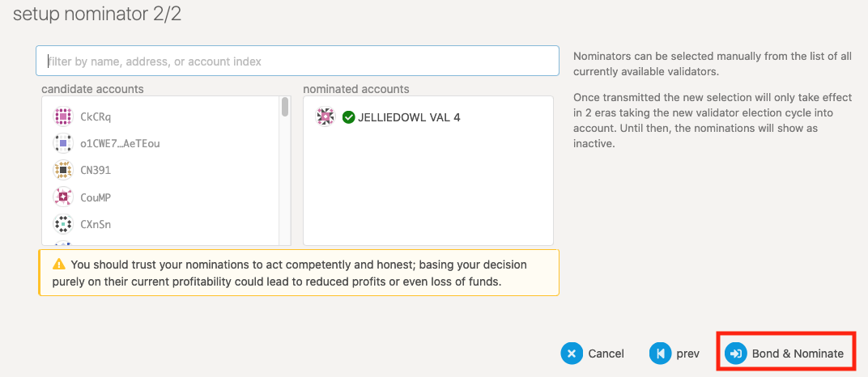Choose the CN391 candidate account
The height and width of the screenshot is (377, 868).
point(96,171)
